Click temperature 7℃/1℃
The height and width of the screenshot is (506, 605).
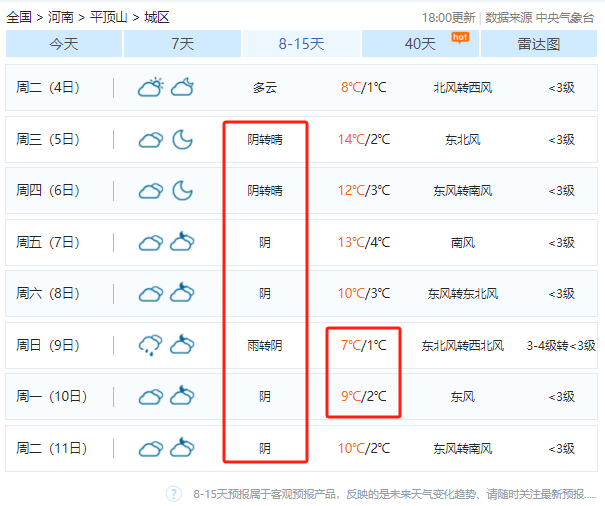(x=363, y=345)
